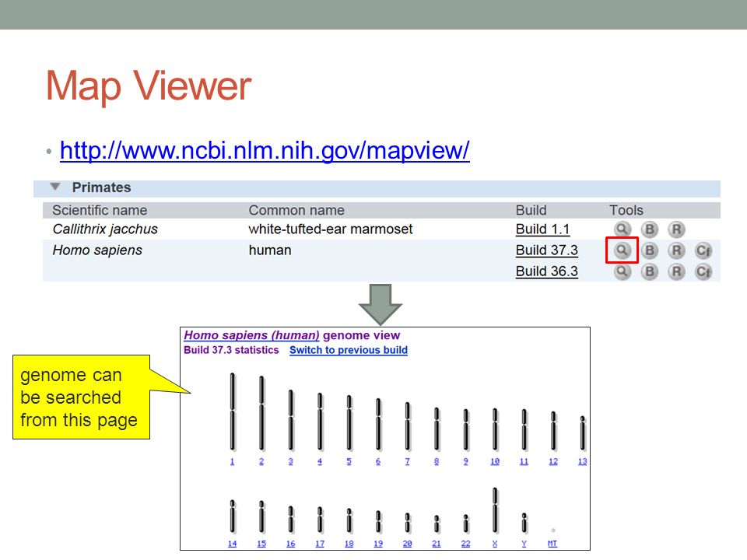Click B icon in Build 37.3 row
747x560 pixels.
(649, 250)
